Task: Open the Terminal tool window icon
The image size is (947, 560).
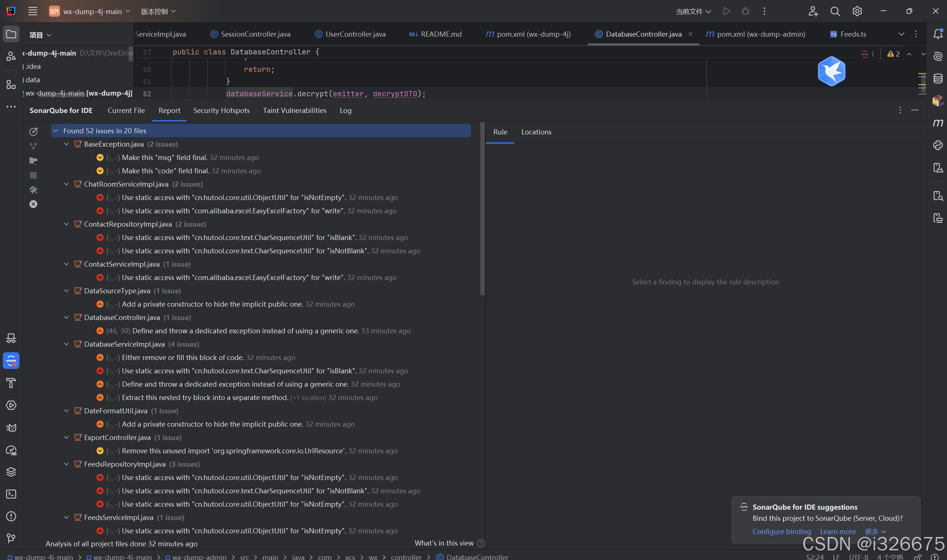Action: click(x=11, y=494)
